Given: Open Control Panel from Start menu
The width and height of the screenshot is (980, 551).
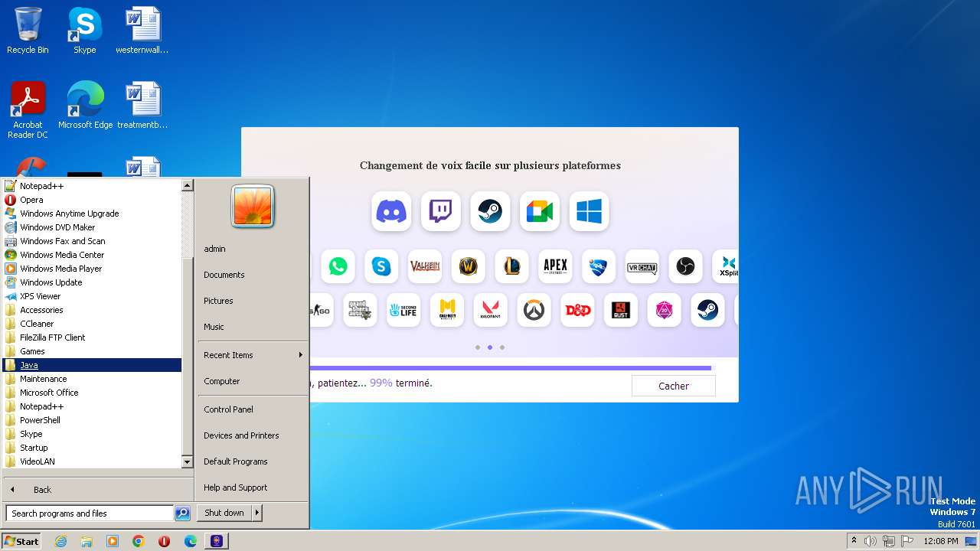Looking at the screenshot, I should [x=253, y=409].
